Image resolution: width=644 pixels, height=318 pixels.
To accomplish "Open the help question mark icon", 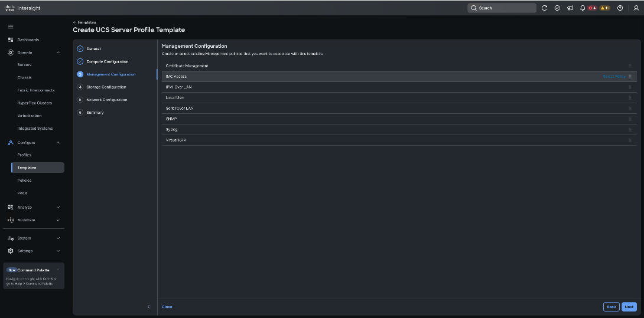I will [x=620, y=8].
